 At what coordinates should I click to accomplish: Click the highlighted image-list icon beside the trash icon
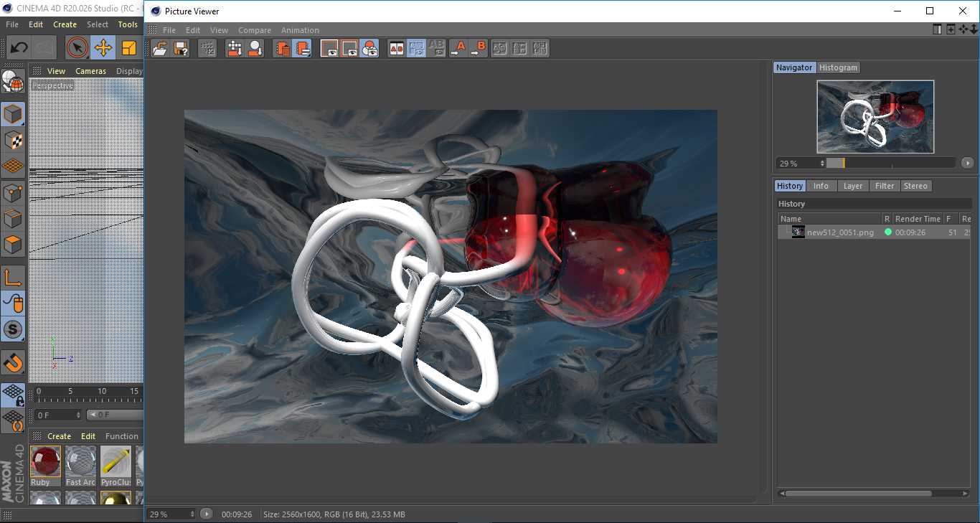303,48
